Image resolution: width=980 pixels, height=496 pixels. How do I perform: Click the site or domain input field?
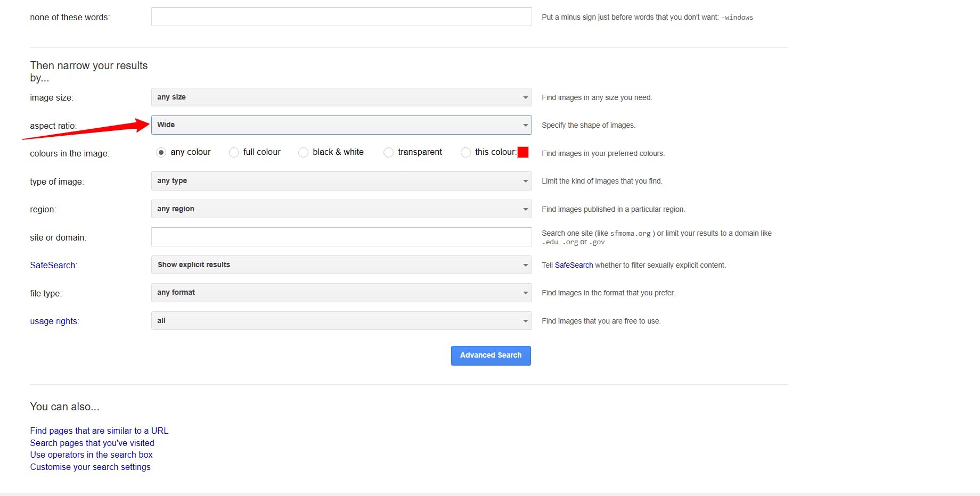tap(341, 237)
